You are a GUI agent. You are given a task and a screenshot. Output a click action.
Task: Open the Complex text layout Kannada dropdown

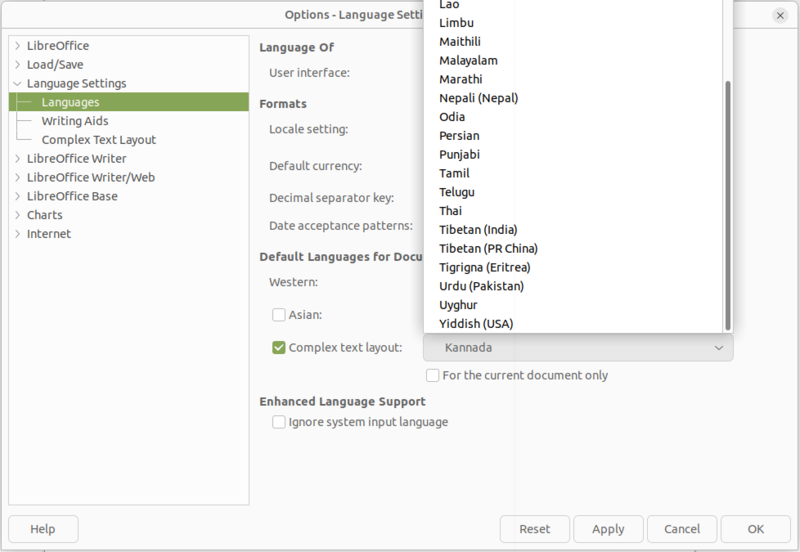pos(578,348)
